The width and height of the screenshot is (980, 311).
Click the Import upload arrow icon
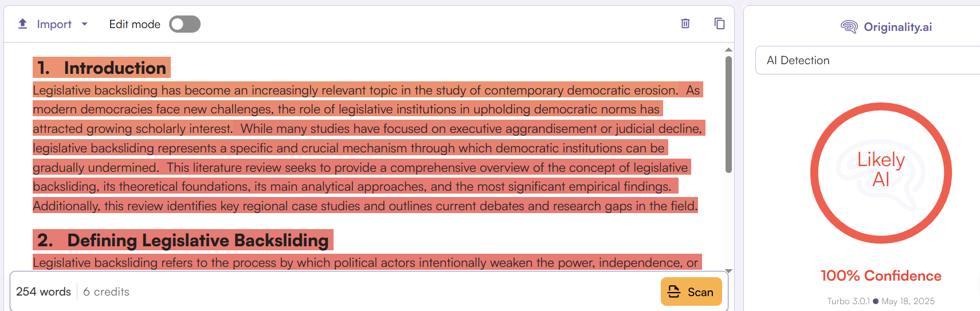pyautogui.click(x=23, y=24)
